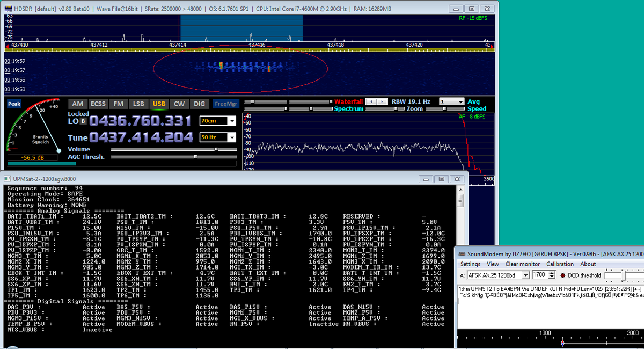Open the About menu in SoundModem
Viewport: 644px width, 349px height.
coord(588,264)
